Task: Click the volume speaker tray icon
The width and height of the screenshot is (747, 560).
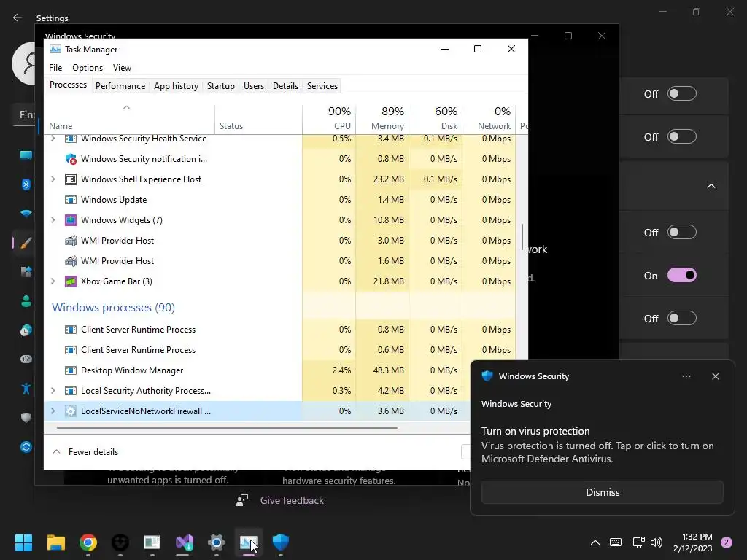Action: 657,542
